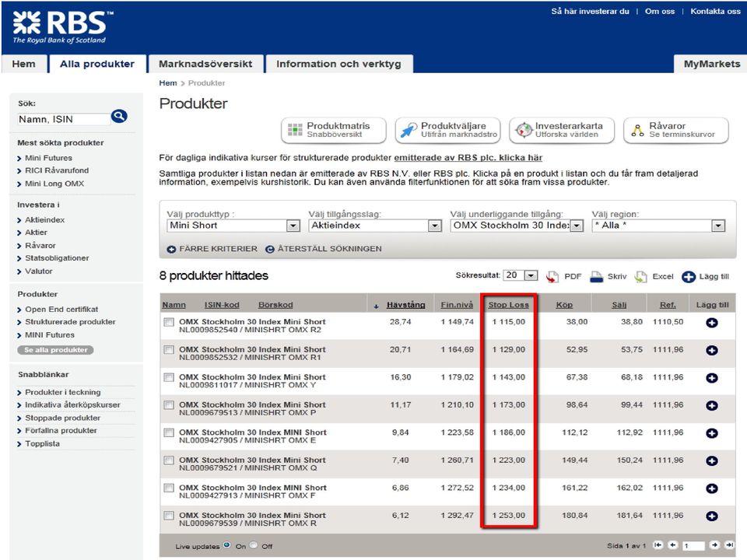
Task: Open the Topplista link
Action: [42, 444]
